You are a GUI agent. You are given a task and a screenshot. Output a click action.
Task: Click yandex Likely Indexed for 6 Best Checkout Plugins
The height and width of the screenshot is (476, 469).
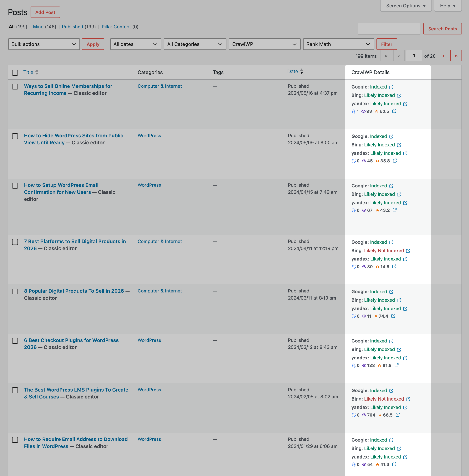[386, 358]
